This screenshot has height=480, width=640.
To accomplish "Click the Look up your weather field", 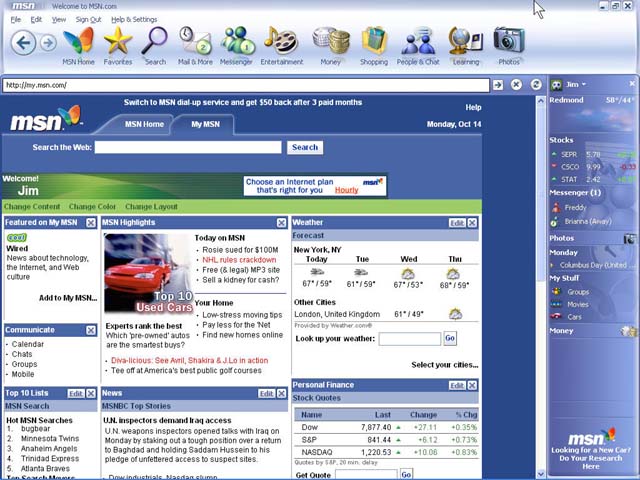I will [x=410, y=339].
